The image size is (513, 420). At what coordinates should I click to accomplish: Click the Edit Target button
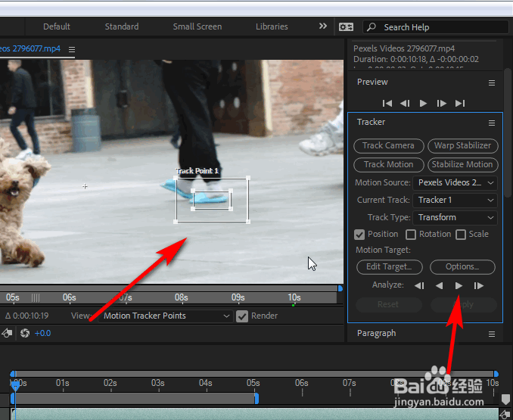pyautogui.click(x=390, y=267)
